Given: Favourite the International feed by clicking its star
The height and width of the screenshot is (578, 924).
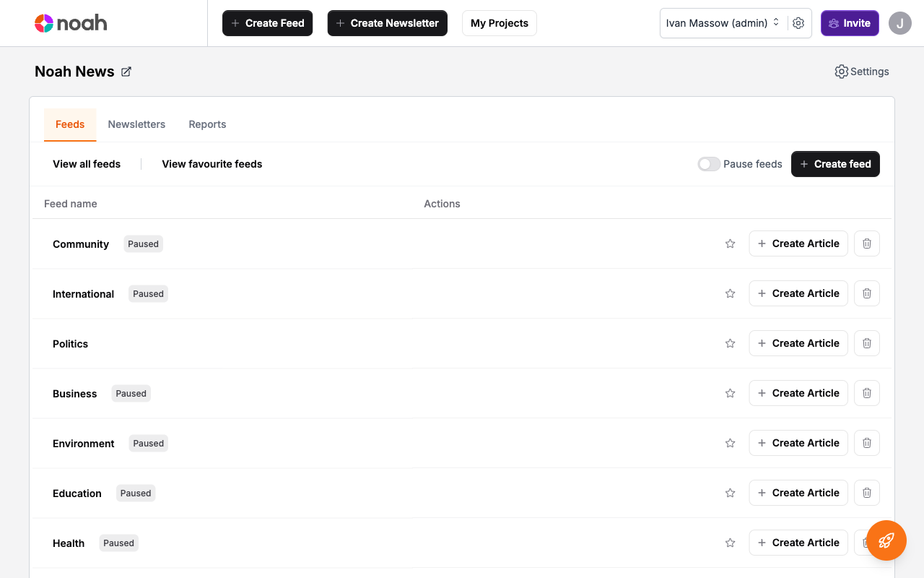Looking at the screenshot, I should tap(730, 293).
